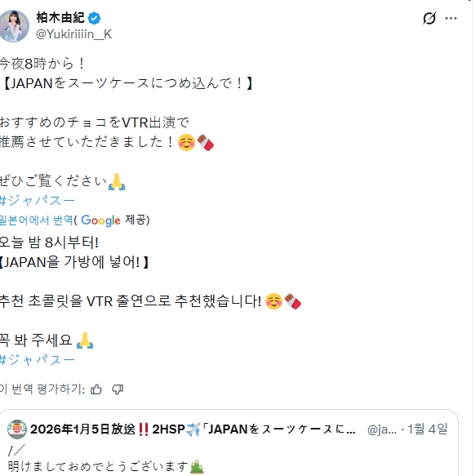
Task: Click the chocolate bar emoji in original tweet
Action: (205, 142)
